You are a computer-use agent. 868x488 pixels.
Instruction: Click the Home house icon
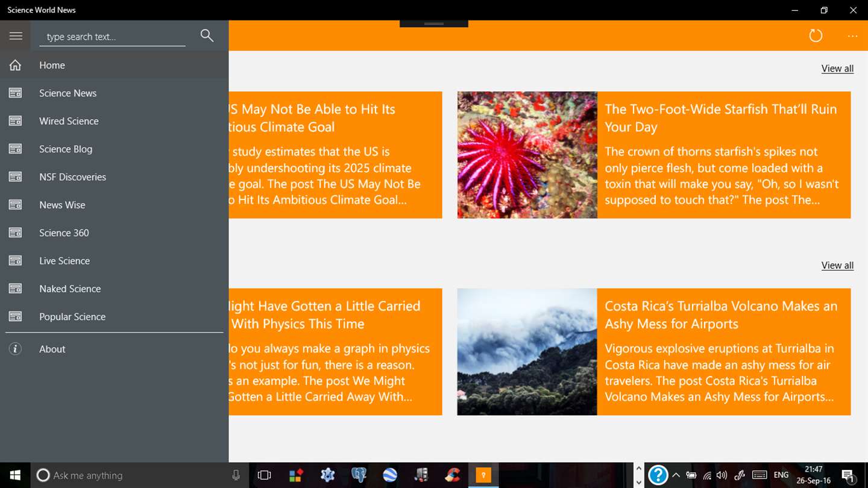click(15, 65)
